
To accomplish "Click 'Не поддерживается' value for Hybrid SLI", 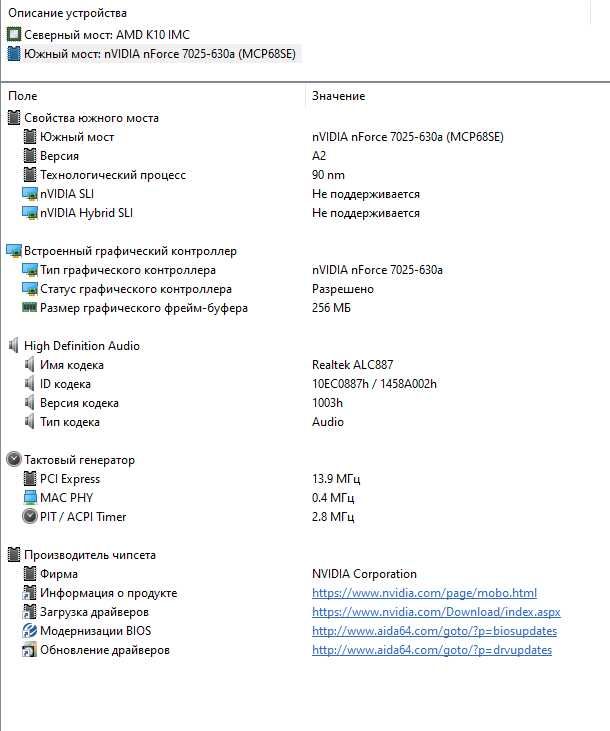I will 366,213.
